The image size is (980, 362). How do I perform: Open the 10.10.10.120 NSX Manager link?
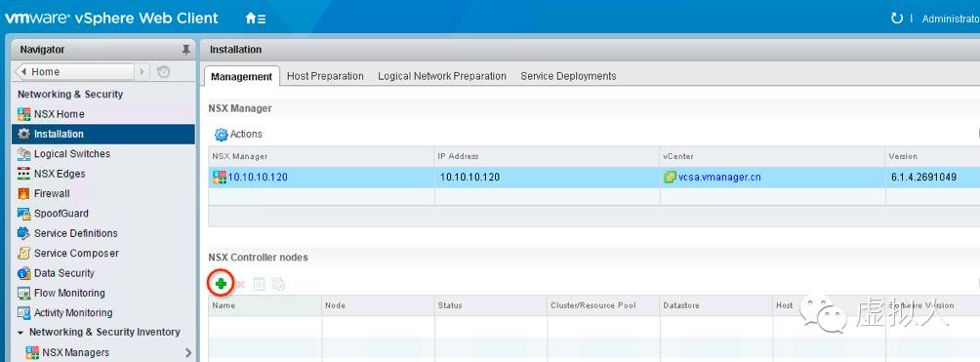258,177
